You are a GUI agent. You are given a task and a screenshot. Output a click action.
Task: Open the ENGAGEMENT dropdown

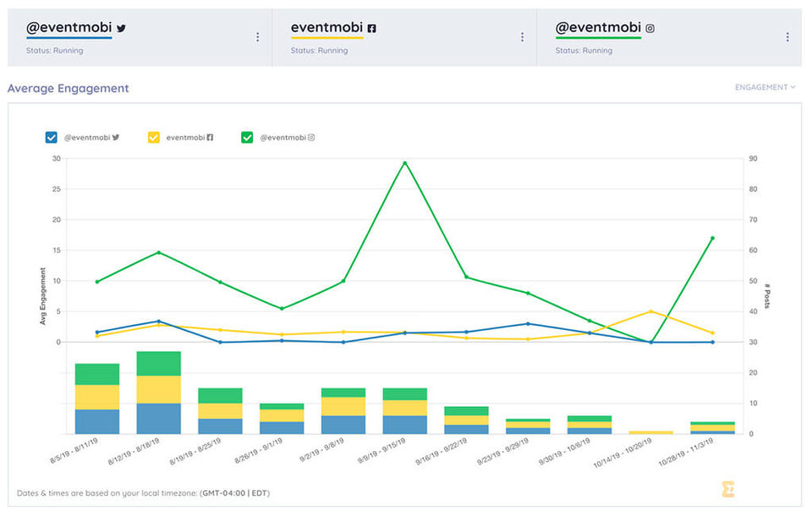point(765,87)
